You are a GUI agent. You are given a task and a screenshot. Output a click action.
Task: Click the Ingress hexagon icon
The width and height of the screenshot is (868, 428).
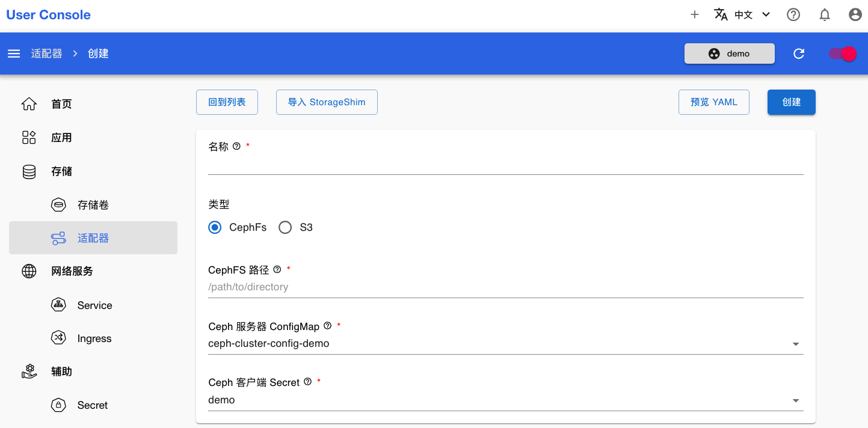click(58, 338)
